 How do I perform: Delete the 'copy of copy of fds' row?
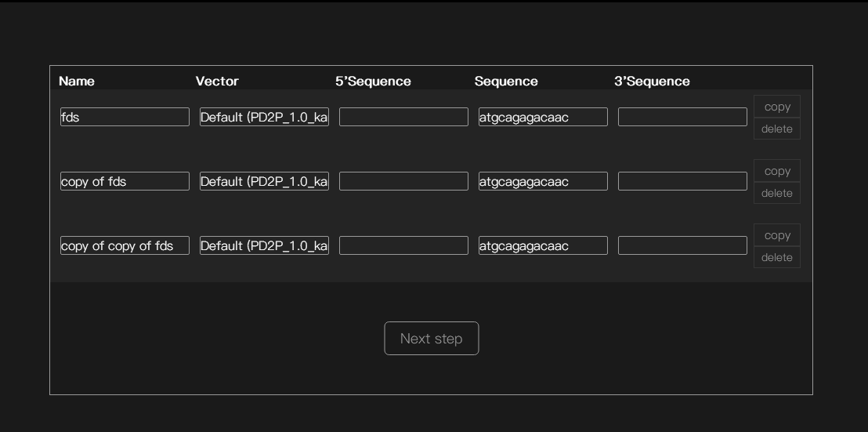point(776,257)
